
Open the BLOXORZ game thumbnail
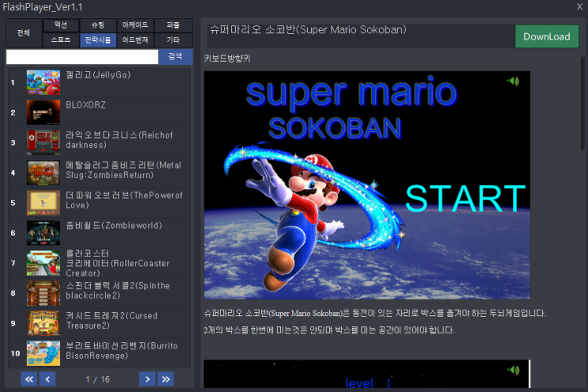click(44, 112)
